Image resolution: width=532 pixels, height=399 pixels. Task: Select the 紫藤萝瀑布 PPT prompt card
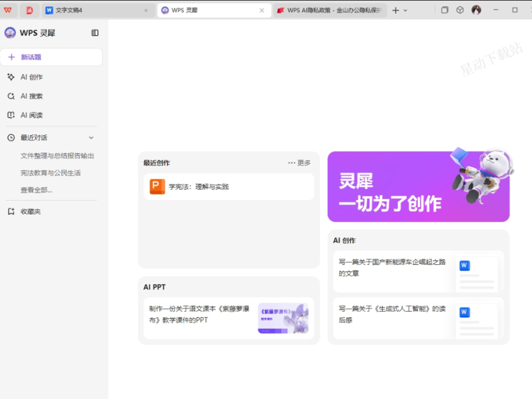click(229, 318)
